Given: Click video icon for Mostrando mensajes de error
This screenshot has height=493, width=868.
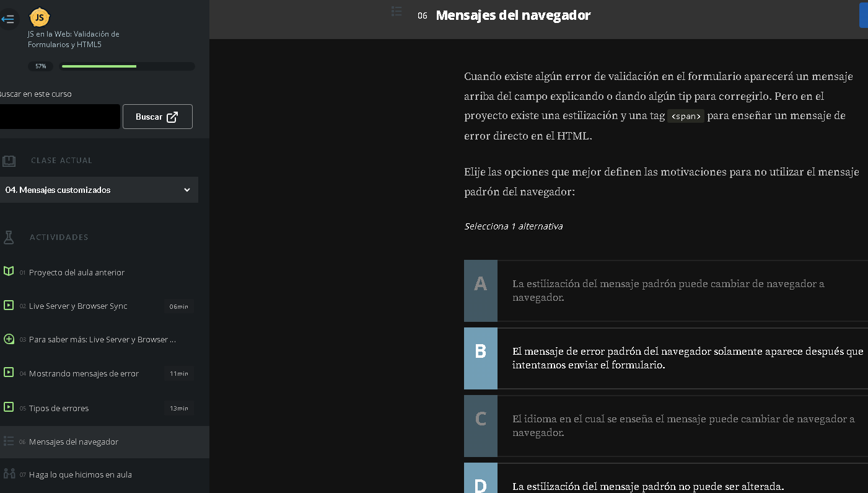Looking at the screenshot, I should tap(9, 373).
